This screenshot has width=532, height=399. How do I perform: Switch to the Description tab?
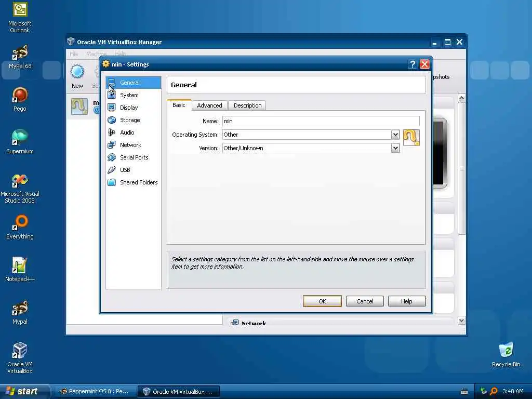[247, 105]
